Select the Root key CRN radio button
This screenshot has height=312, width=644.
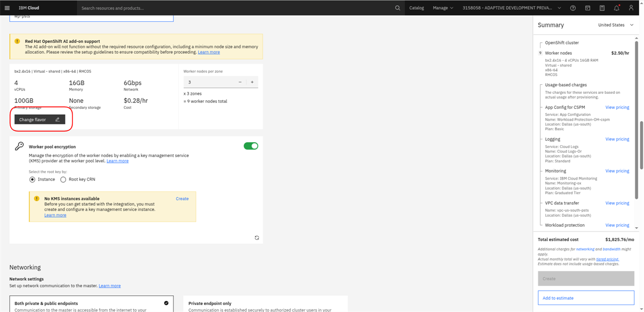point(63,180)
